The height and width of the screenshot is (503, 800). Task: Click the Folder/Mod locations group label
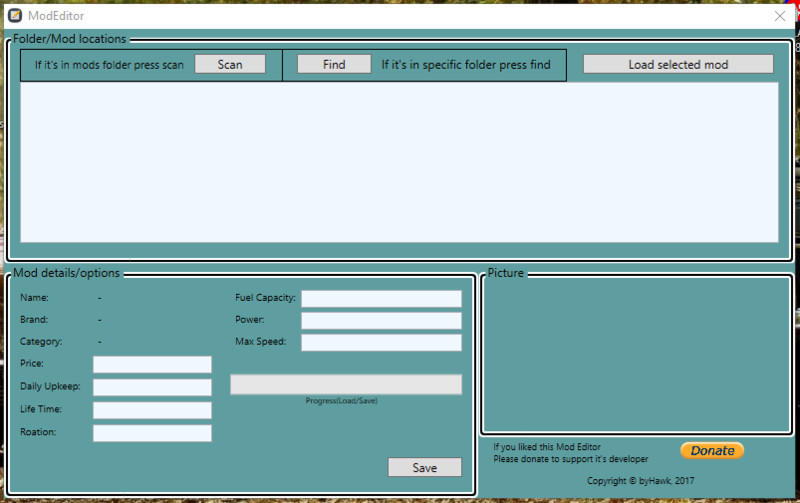[x=70, y=39]
